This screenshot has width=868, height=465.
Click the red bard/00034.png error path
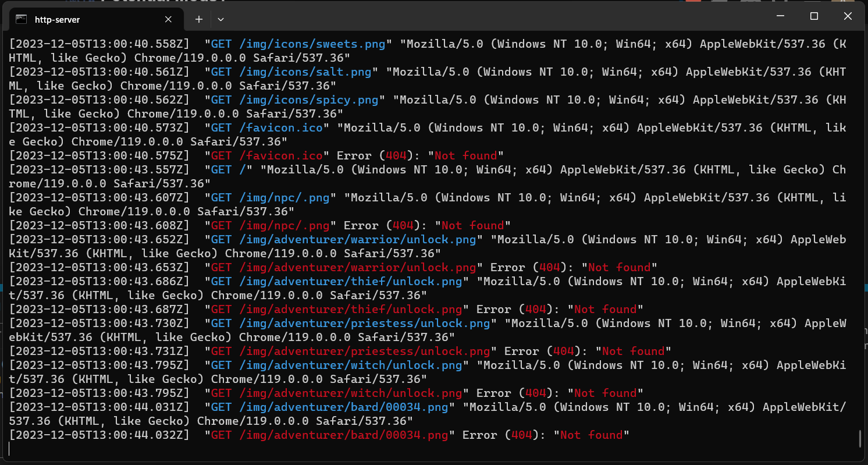[344, 435]
